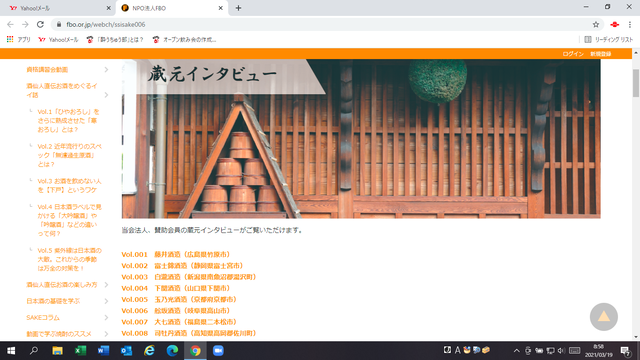
Task: Open a new browser tab
Action: coord(238,8)
